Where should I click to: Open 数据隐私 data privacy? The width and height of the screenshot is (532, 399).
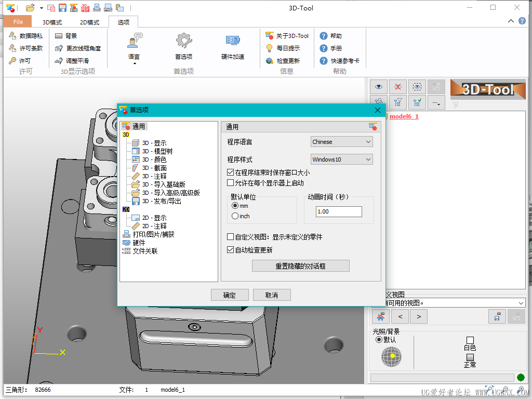pyautogui.click(x=26, y=36)
